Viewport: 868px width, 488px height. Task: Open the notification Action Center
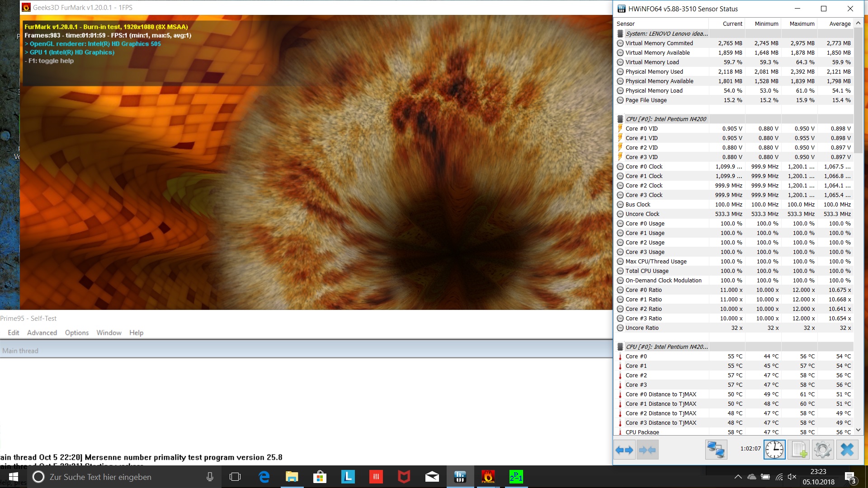[x=849, y=477]
